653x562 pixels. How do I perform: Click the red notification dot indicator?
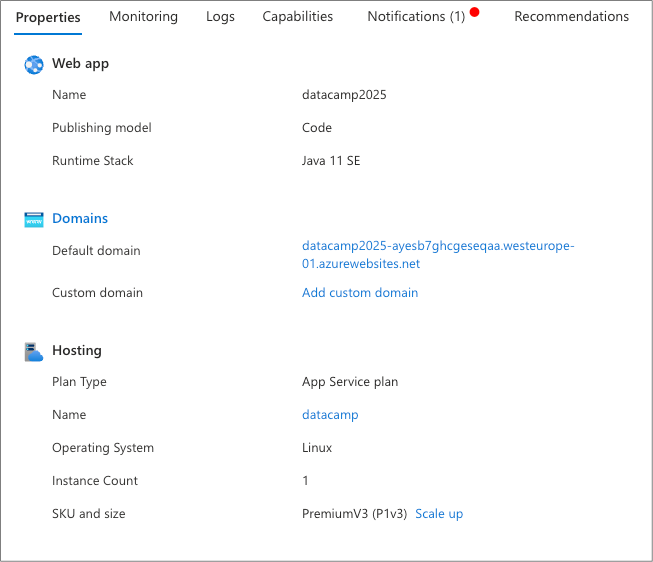tap(474, 12)
